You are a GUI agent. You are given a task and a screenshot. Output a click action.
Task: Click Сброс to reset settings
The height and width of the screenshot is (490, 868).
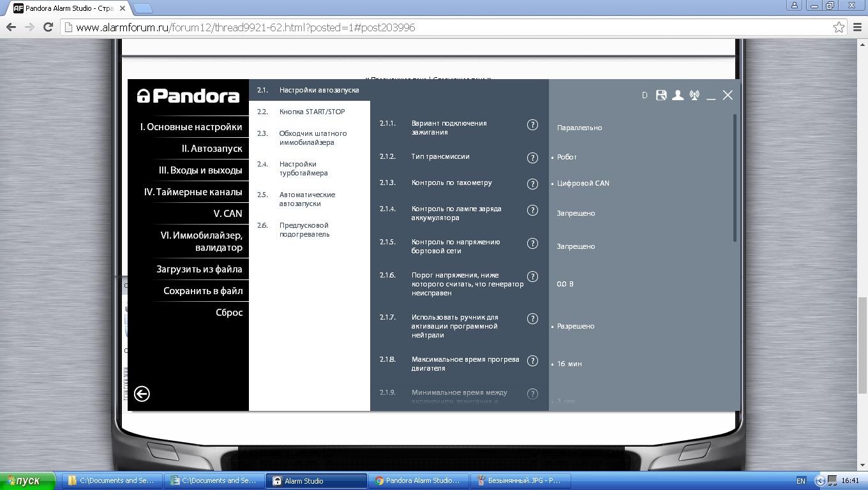click(229, 313)
